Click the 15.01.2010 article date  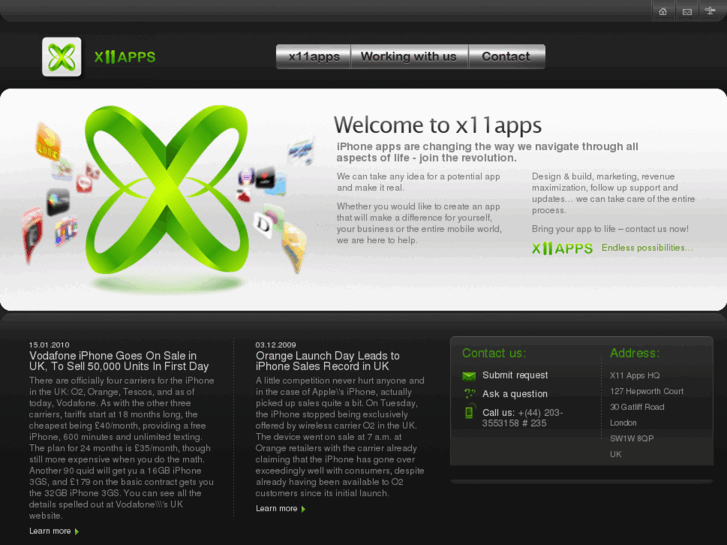click(49, 345)
